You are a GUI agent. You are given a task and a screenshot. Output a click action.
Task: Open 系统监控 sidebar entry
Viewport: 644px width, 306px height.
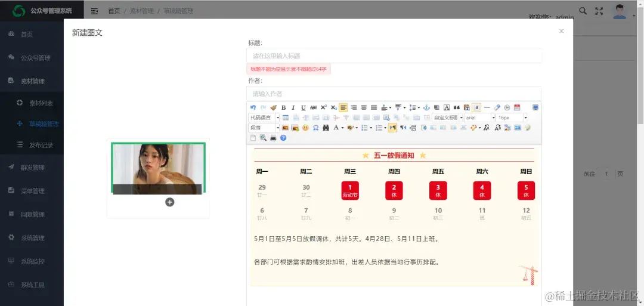[32, 261]
